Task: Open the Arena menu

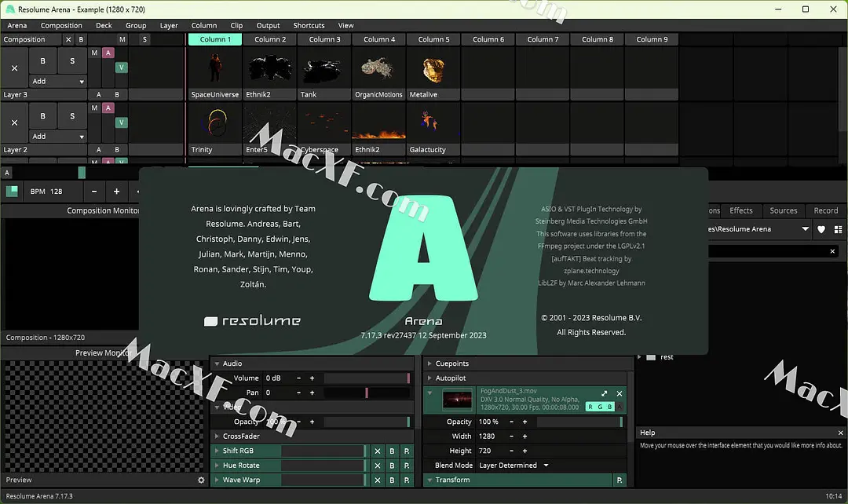Action: [x=16, y=25]
